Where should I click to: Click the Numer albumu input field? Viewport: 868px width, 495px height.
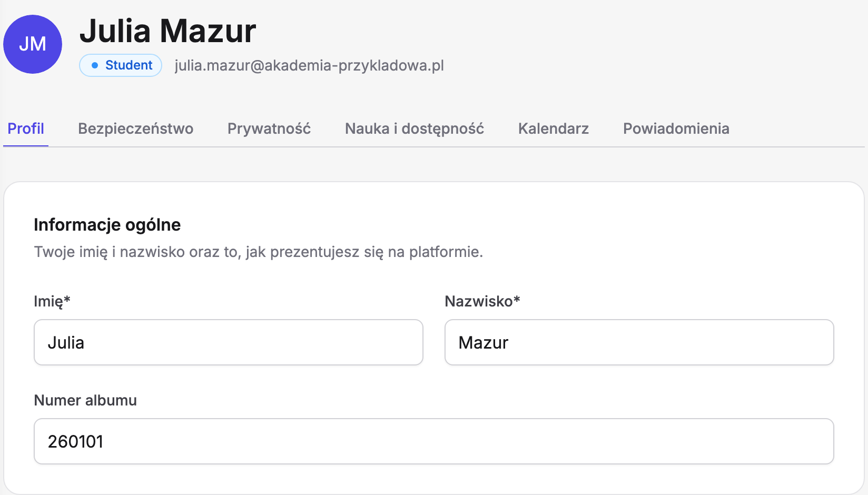[x=434, y=441]
